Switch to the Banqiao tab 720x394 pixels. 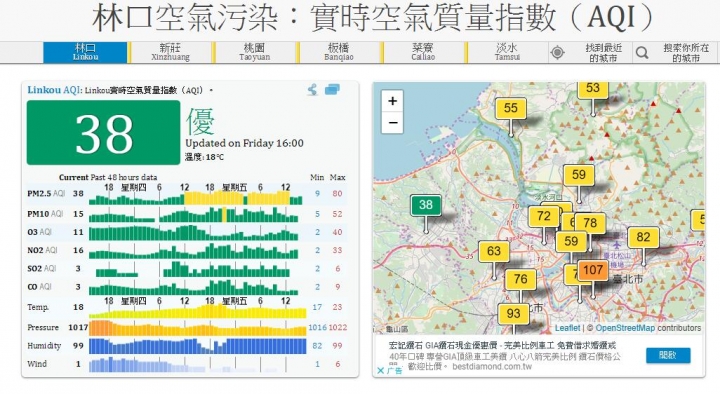(x=339, y=52)
